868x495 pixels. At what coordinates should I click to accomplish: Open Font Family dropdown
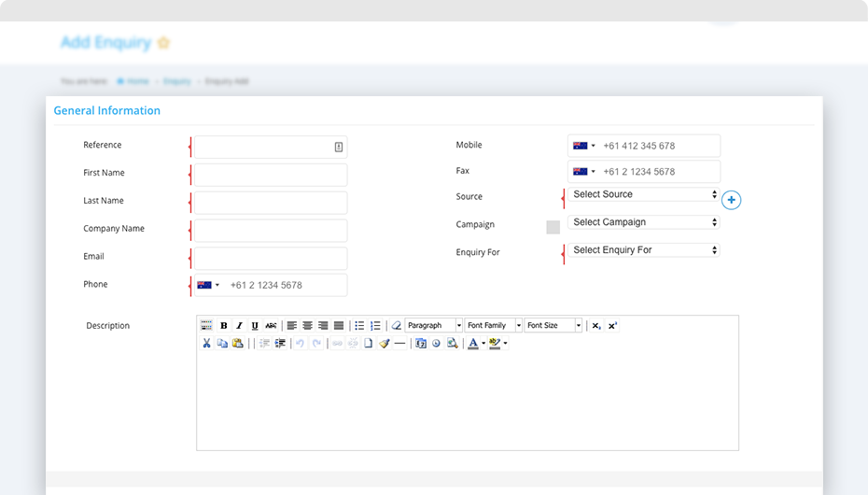(x=493, y=326)
